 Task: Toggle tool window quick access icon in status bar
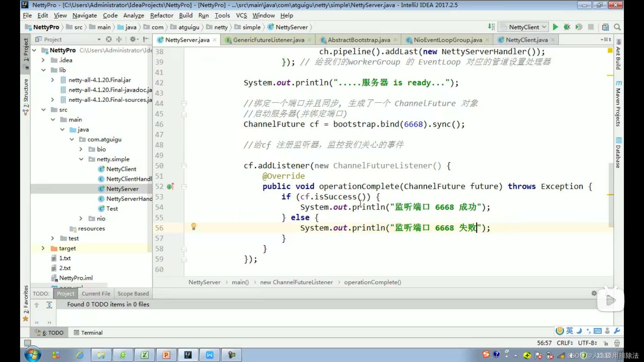pyautogui.click(x=28, y=343)
